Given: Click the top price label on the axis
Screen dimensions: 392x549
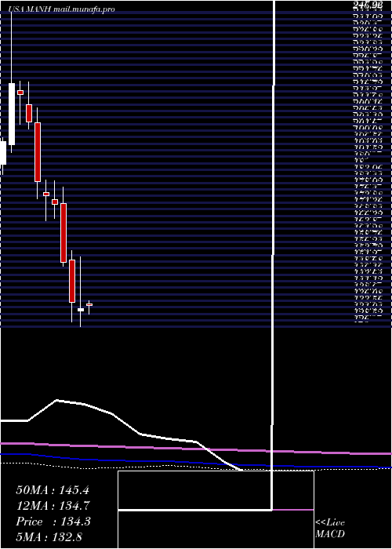Looking at the screenshot, I should click(x=368, y=5).
